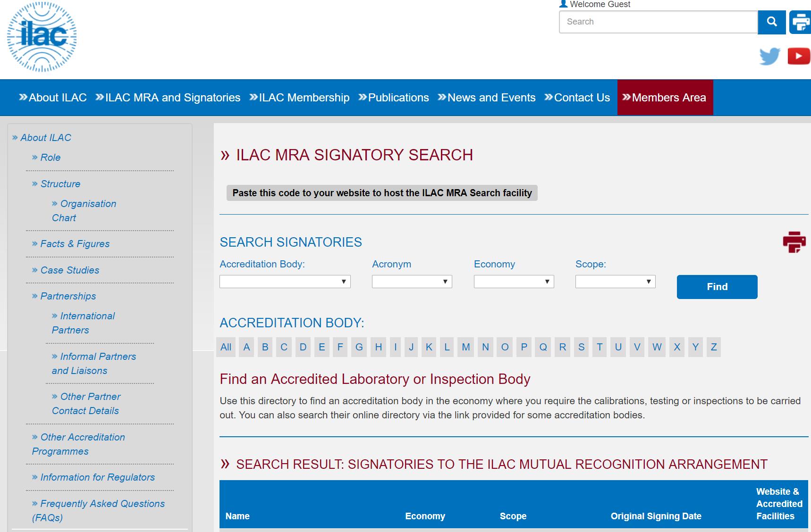This screenshot has height=532, width=811.
Task: Filter accreditation bodies by letter P
Action: 524,347
